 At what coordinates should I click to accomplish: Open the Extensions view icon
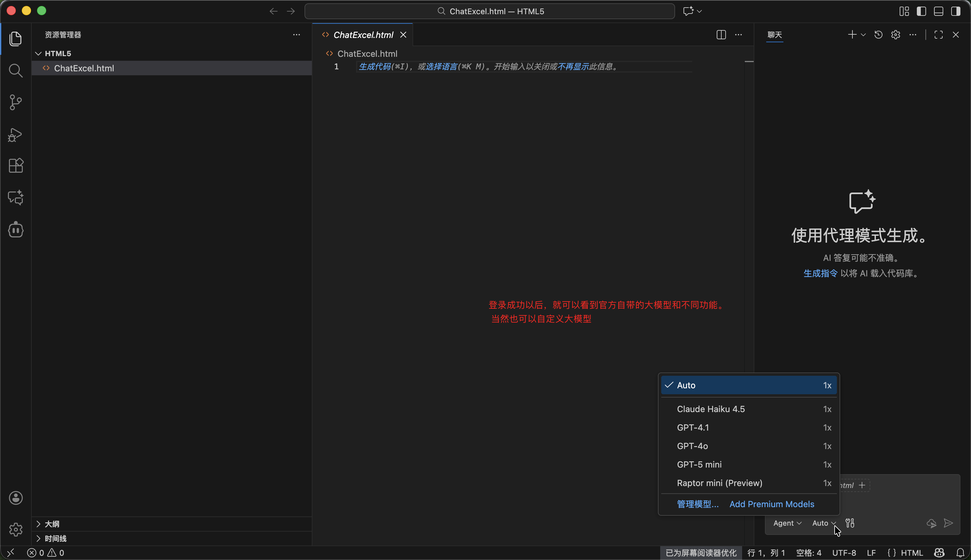(16, 166)
